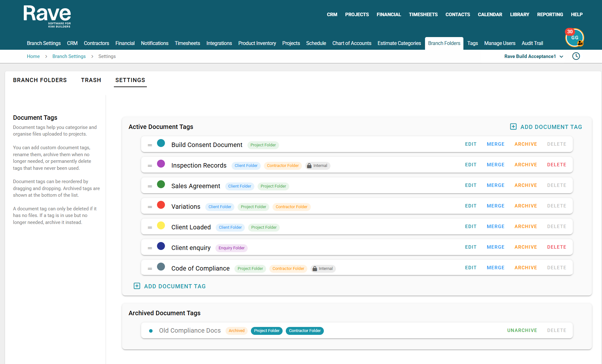Image resolution: width=602 pixels, height=364 pixels.
Task: Click the lock icon on Code of Compliance Internal badge
Action: pyautogui.click(x=315, y=268)
